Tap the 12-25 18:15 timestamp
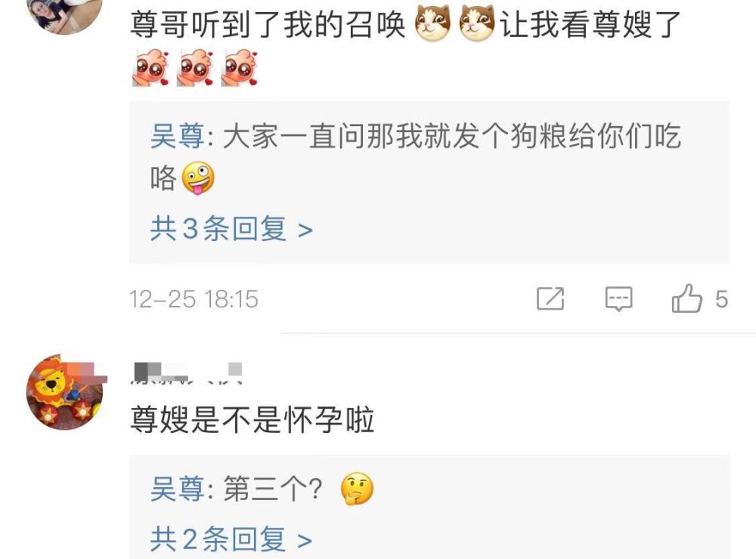The height and width of the screenshot is (559, 756). point(194,299)
